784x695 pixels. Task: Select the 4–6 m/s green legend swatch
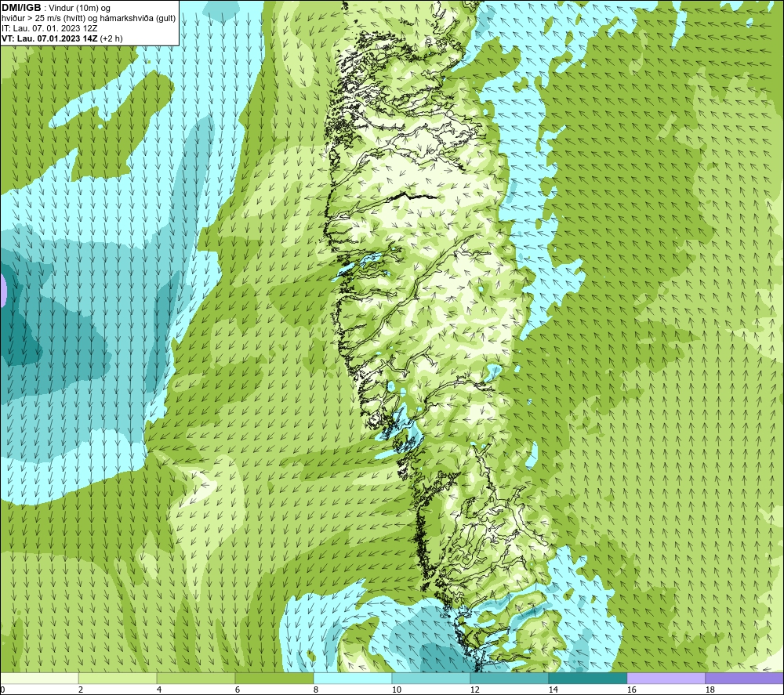click(x=196, y=678)
